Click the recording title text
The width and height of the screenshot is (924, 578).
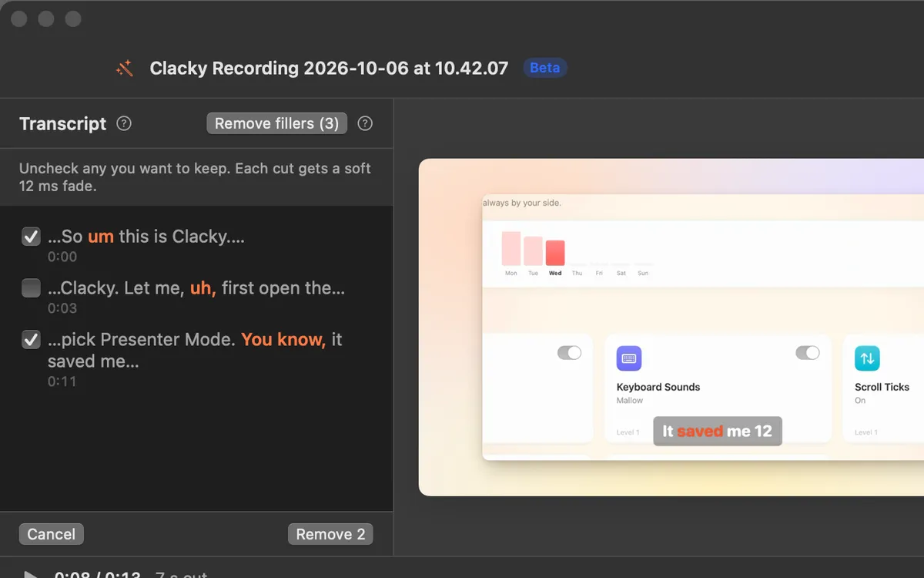coord(329,68)
